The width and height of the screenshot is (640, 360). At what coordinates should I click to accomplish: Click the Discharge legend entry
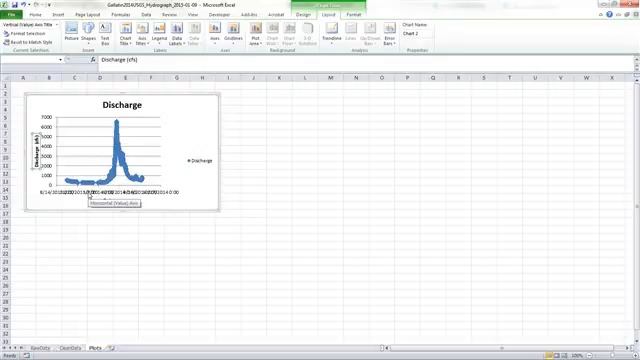(x=200, y=161)
